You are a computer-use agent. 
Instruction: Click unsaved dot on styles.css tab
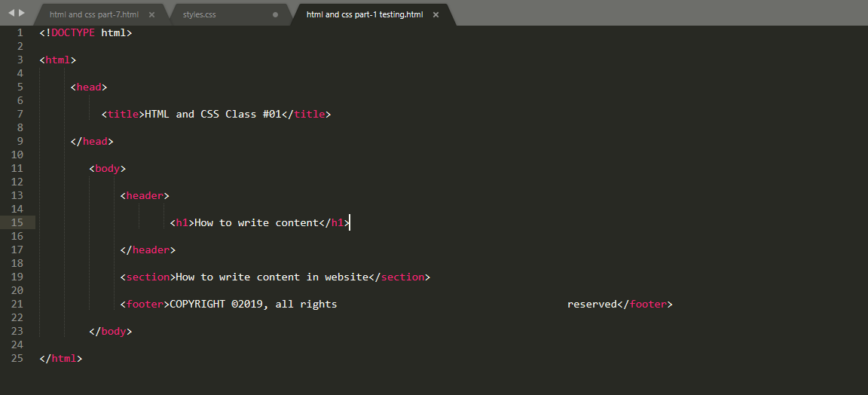pyautogui.click(x=276, y=15)
